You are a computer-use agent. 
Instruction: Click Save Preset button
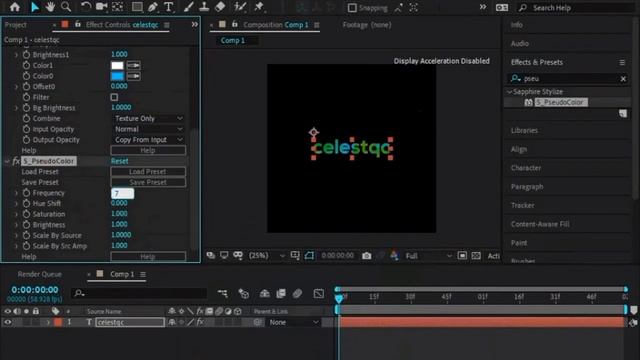pos(148,182)
